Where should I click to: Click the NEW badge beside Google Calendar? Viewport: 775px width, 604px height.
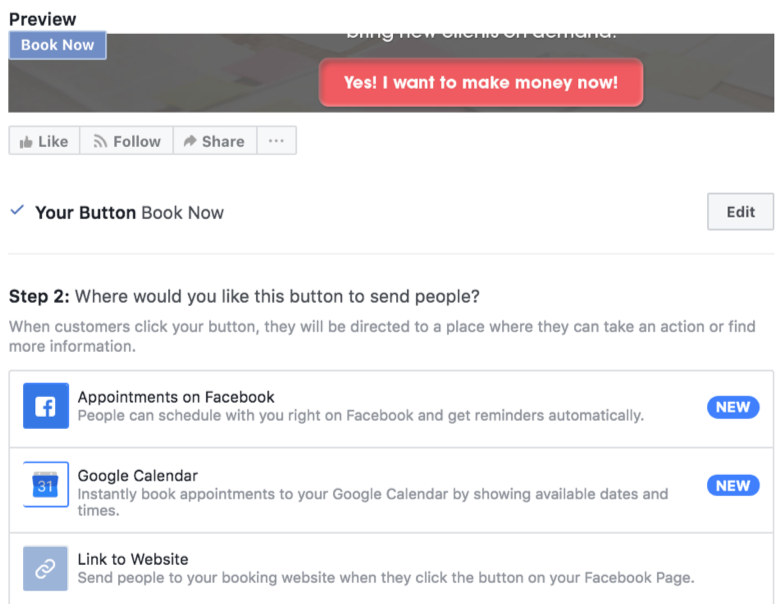click(x=732, y=485)
